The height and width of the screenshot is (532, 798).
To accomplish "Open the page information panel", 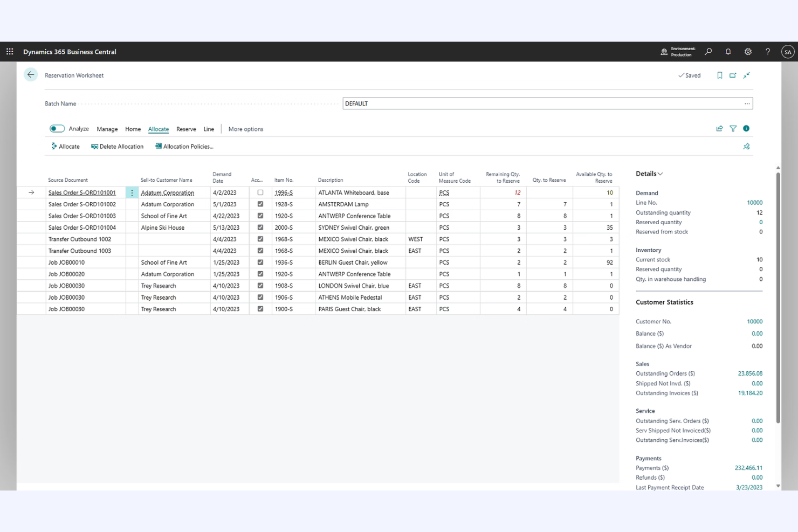I will coord(746,128).
